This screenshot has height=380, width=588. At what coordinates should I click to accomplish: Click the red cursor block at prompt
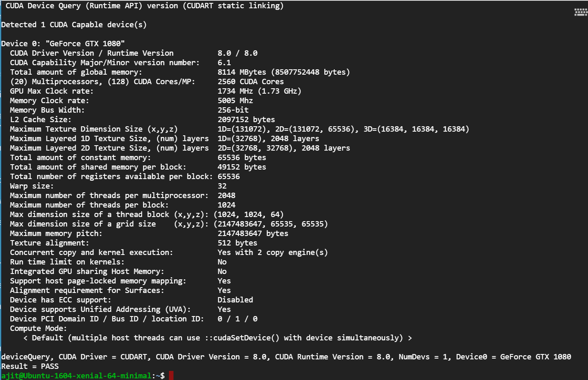point(171,375)
